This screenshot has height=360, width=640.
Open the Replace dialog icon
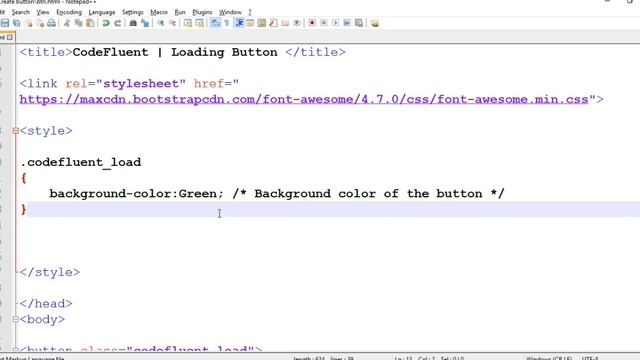[x=145, y=23]
